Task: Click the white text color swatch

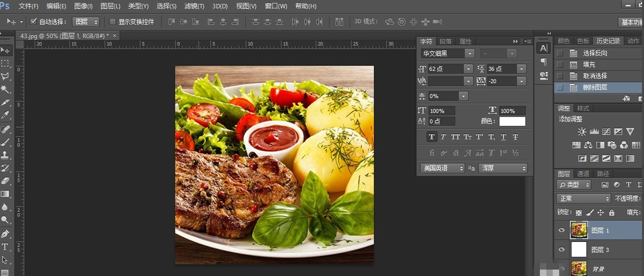Action: (512, 121)
